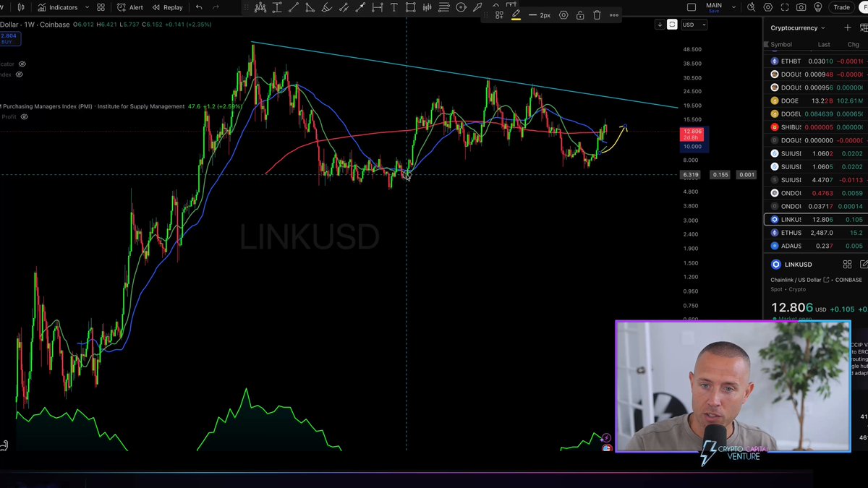Sort the watchlist by the Last column
The width and height of the screenshot is (868, 488).
(x=824, y=45)
